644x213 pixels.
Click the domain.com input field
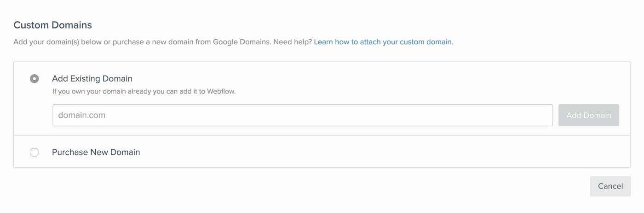[303, 115]
